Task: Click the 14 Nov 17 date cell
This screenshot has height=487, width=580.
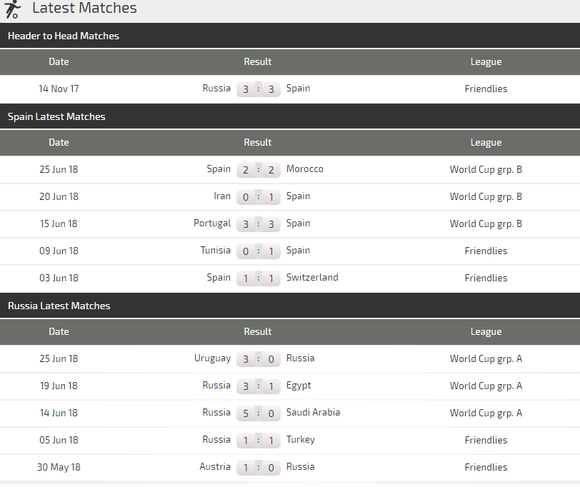Action: pos(59,89)
